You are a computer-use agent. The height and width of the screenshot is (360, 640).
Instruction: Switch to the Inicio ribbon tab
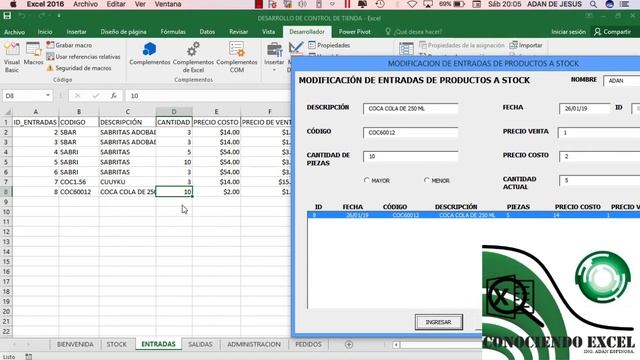(45, 32)
